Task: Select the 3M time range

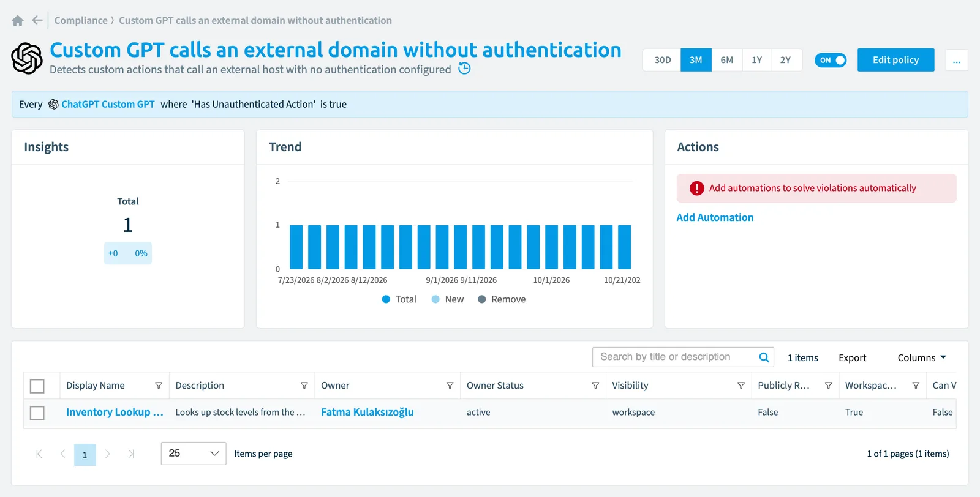Action: [x=696, y=60]
